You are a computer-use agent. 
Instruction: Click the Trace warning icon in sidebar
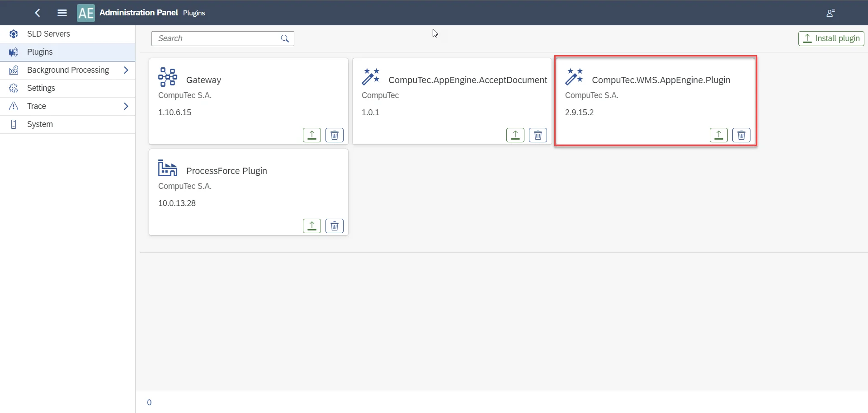click(14, 106)
